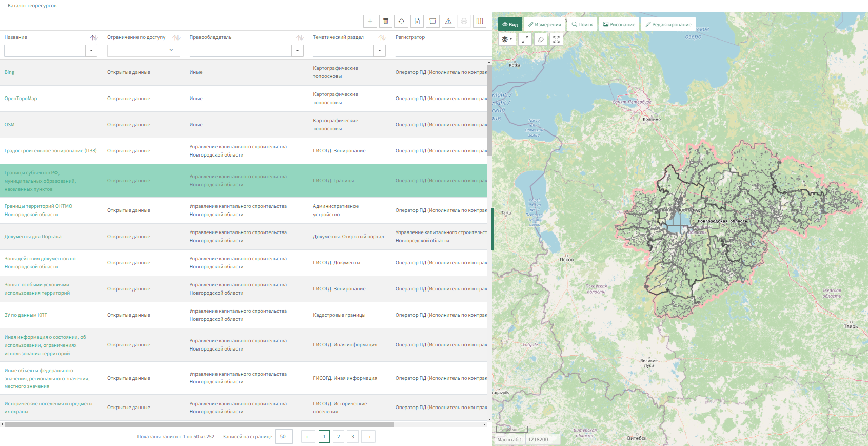868x446 pixels.
Task: Open the Тематический раздел filter dropdown arrow
Action: click(x=380, y=51)
